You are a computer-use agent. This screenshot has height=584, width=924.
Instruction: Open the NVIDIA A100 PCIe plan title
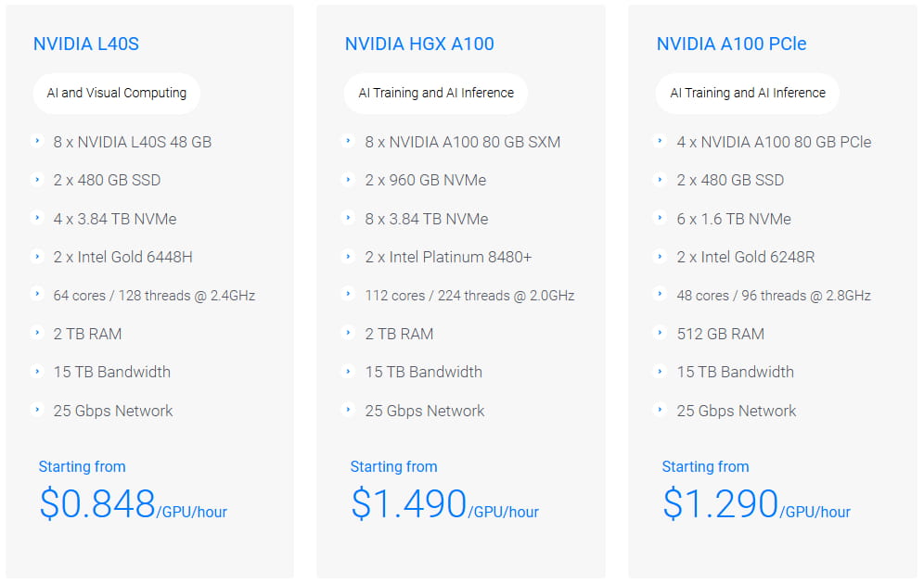pos(731,44)
